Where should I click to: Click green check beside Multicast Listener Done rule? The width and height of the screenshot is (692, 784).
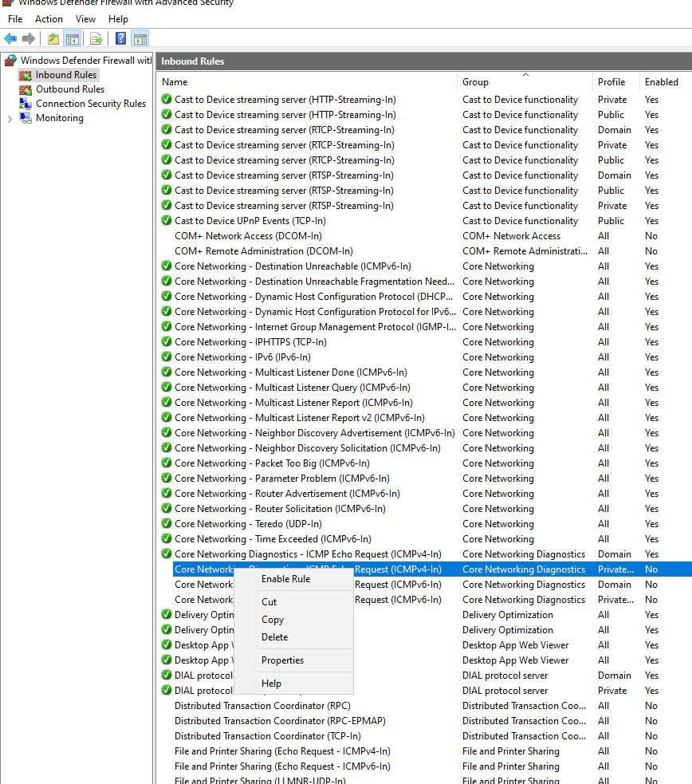(167, 372)
